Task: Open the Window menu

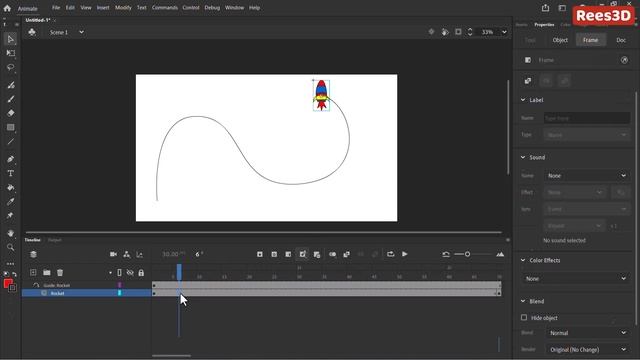Action: click(x=234, y=8)
